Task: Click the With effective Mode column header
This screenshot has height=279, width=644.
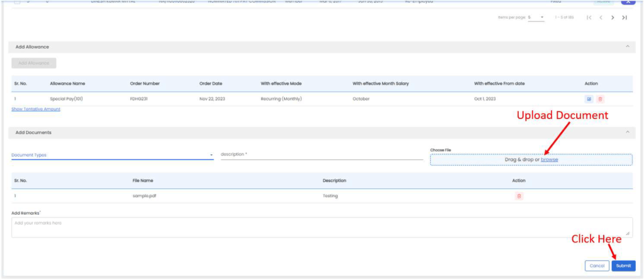Action: click(x=281, y=84)
